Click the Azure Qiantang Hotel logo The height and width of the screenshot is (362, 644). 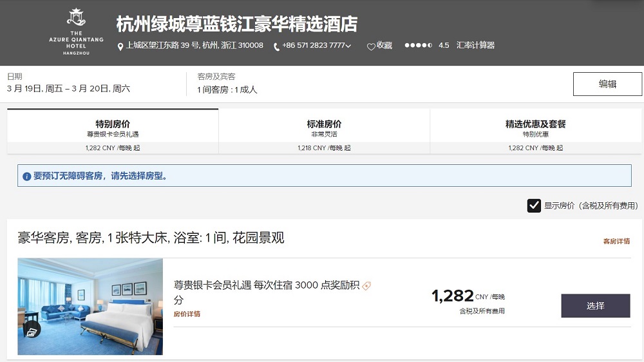[x=77, y=31]
